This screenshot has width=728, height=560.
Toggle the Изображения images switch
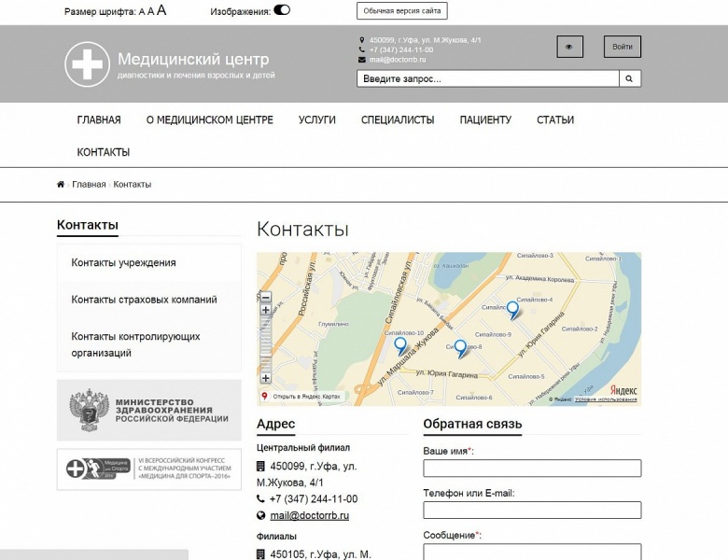tap(282, 10)
